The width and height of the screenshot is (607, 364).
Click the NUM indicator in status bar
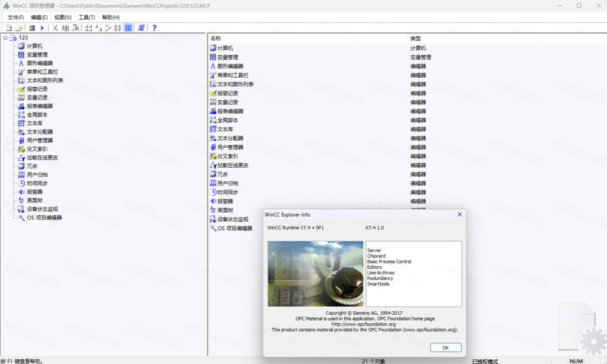576,361
